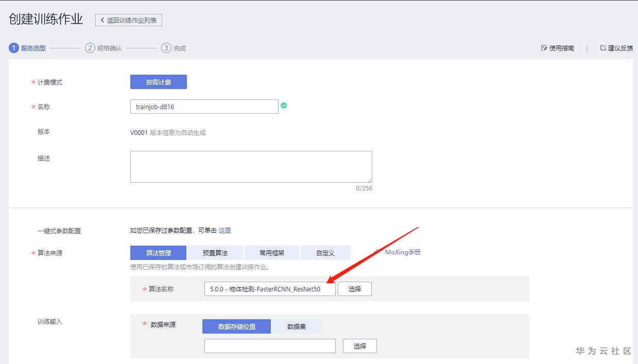The width and height of the screenshot is (638, 364).
Task: Click the 训练输入 label
Action: coord(50,321)
